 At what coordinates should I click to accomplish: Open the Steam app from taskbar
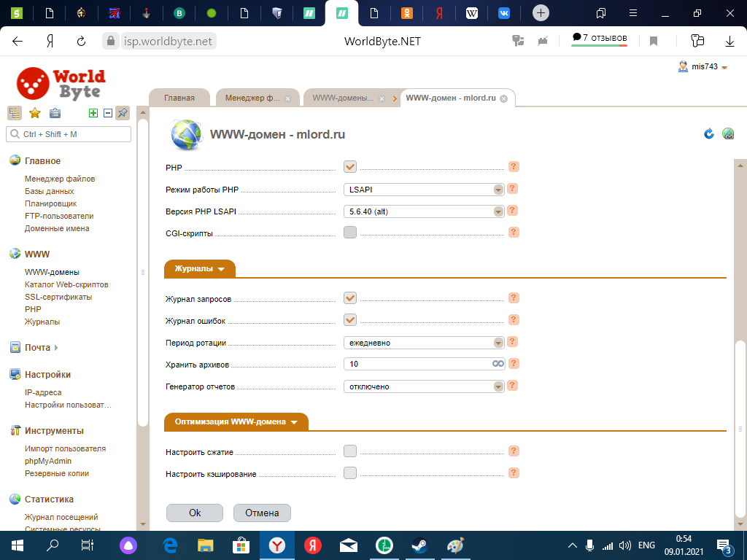(x=419, y=545)
